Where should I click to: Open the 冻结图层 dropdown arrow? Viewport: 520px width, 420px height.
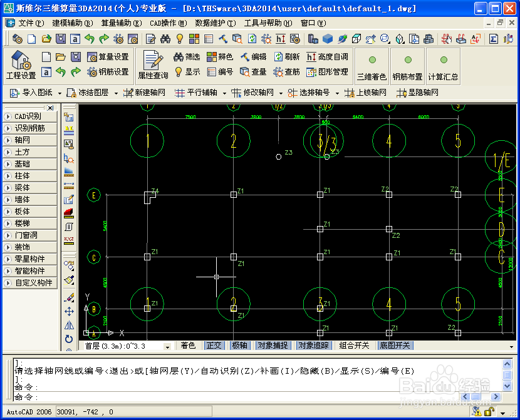pos(116,93)
